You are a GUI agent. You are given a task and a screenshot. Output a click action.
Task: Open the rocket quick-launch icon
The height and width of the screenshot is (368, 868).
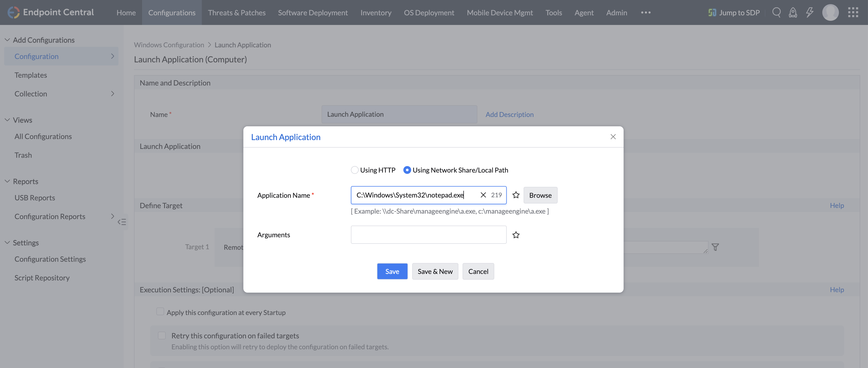(793, 12)
